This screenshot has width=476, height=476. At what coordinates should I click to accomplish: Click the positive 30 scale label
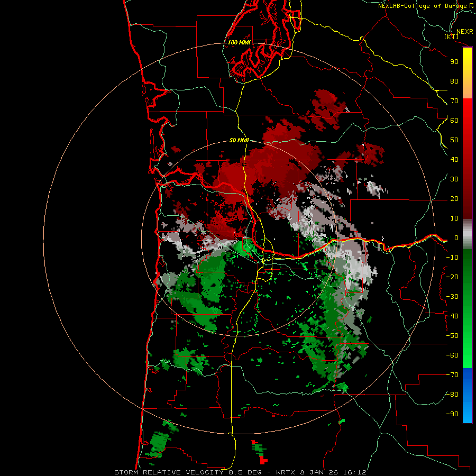[x=454, y=179]
